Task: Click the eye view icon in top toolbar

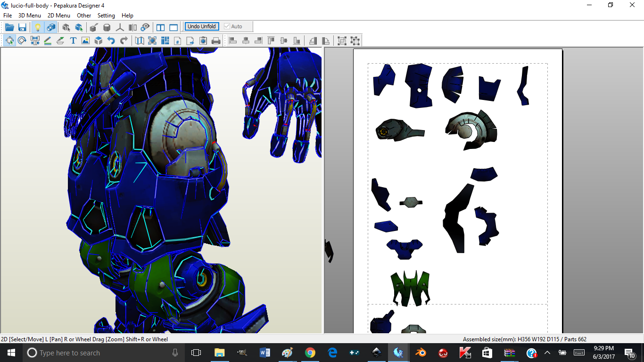Action: point(146,27)
